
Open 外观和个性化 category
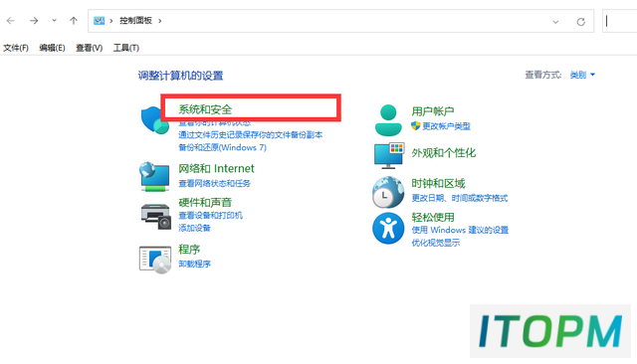click(444, 153)
